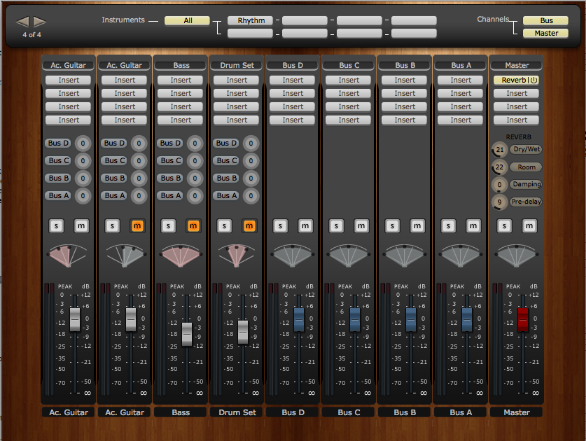Open first Insert slot on Bus A
Viewport: 586px width, 441px height.
pyautogui.click(x=461, y=80)
